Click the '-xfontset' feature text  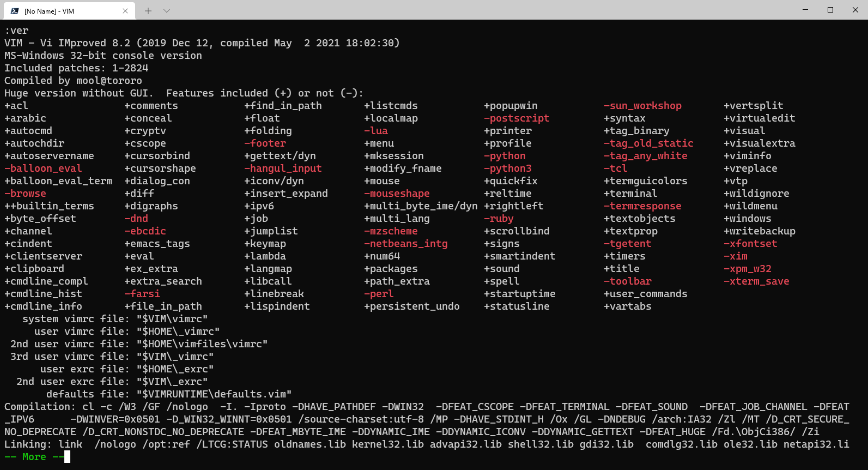pos(750,244)
